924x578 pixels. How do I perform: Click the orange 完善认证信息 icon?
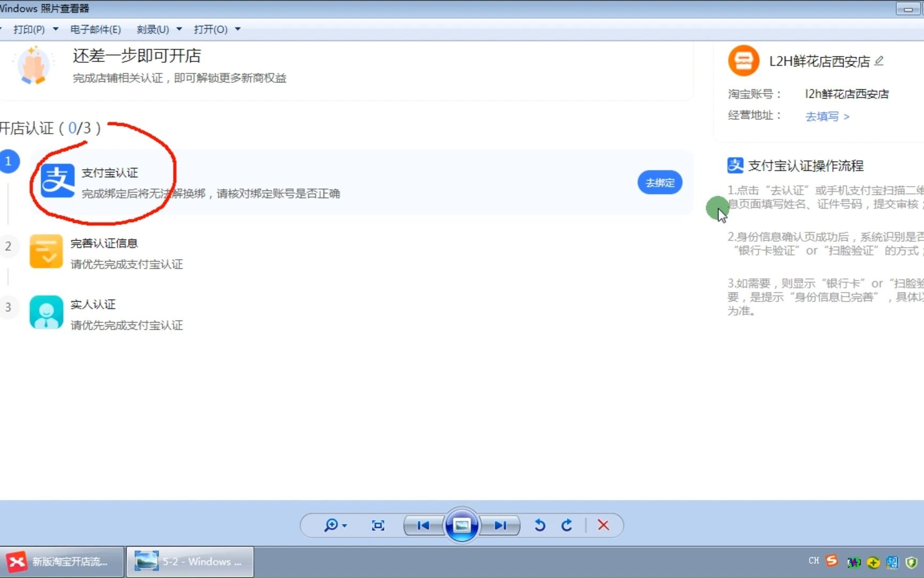(x=46, y=251)
